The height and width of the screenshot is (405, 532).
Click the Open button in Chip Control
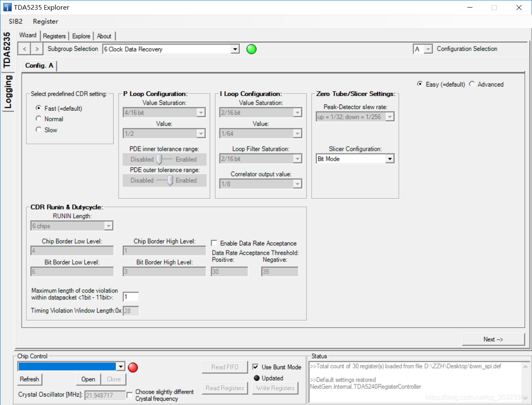pyautogui.click(x=88, y=379)
